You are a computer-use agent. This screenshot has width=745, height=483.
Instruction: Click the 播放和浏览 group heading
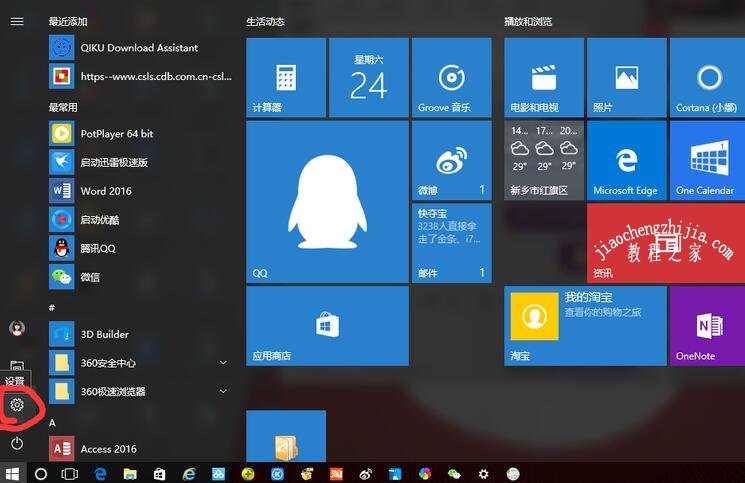(x=528, y=21)
